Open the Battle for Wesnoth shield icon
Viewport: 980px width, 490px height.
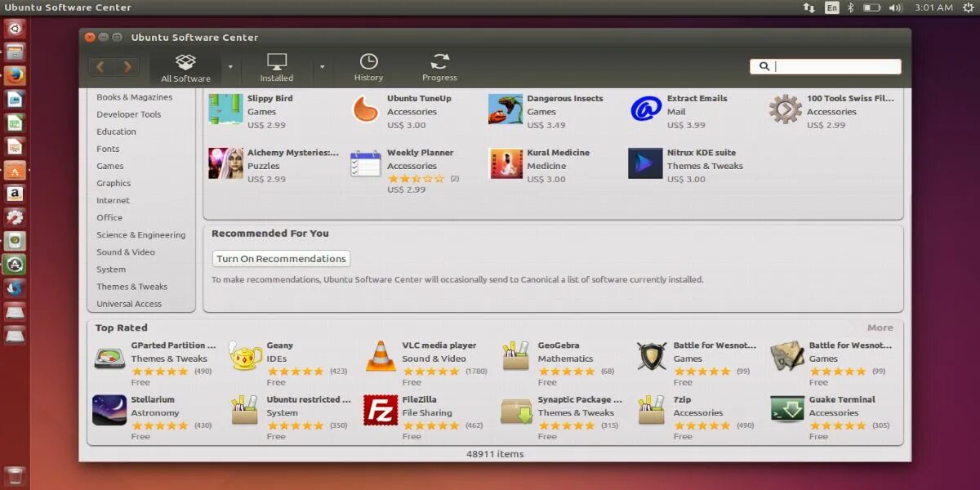[652, 356]
